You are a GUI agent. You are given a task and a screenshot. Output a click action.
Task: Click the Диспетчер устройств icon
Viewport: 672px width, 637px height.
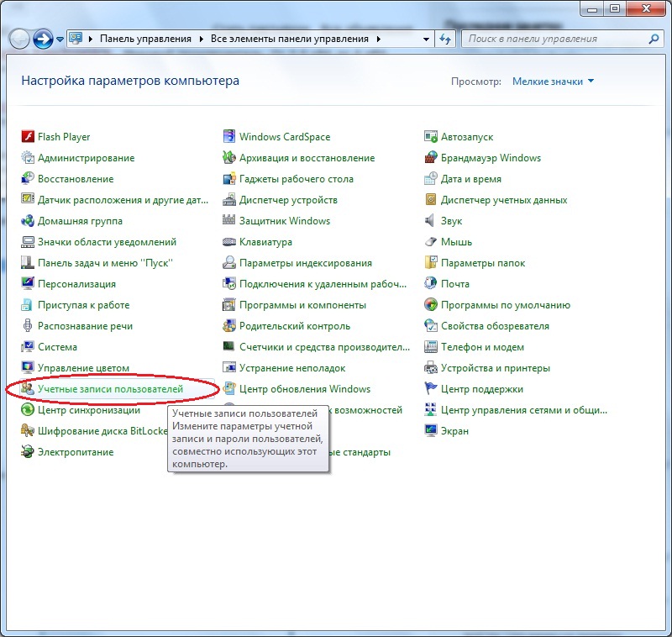point(229,200)
